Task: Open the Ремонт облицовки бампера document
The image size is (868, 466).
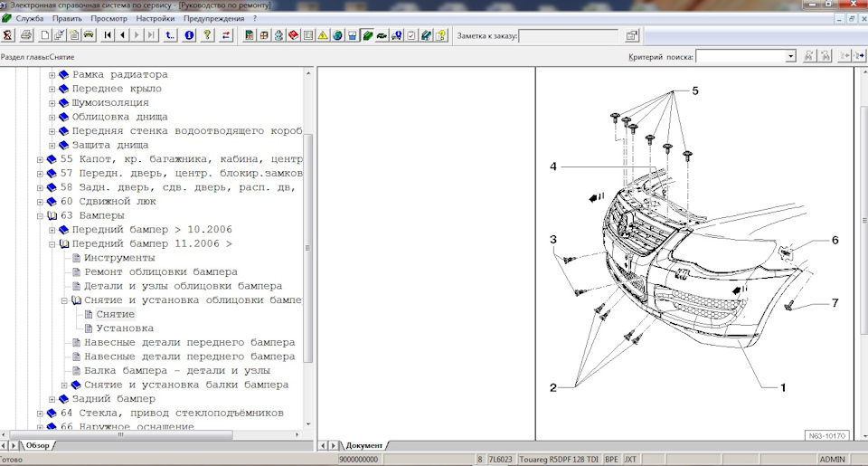Action: click(x=160, y=271)
